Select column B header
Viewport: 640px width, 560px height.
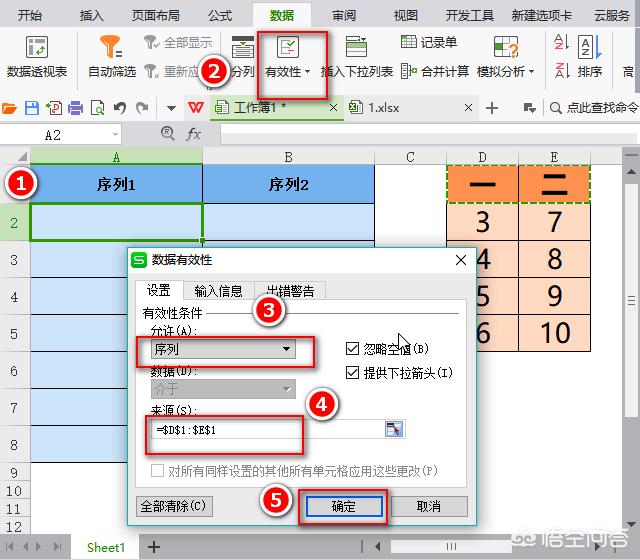[289, 157]
